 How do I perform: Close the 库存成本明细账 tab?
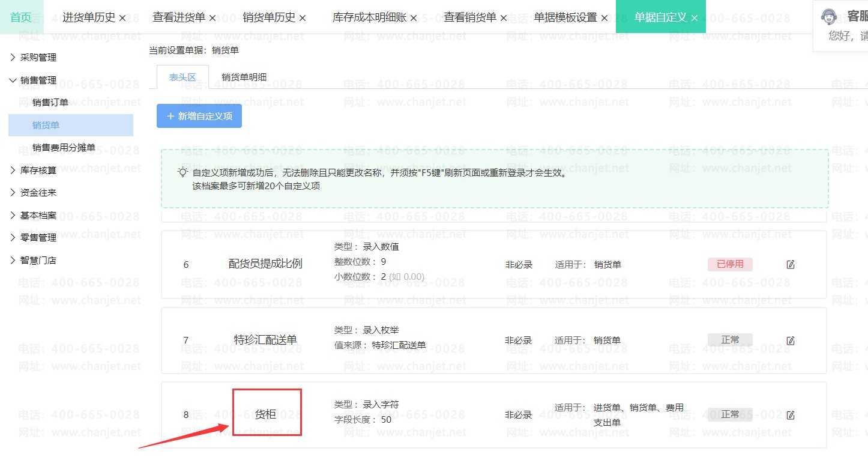point(414,19)
